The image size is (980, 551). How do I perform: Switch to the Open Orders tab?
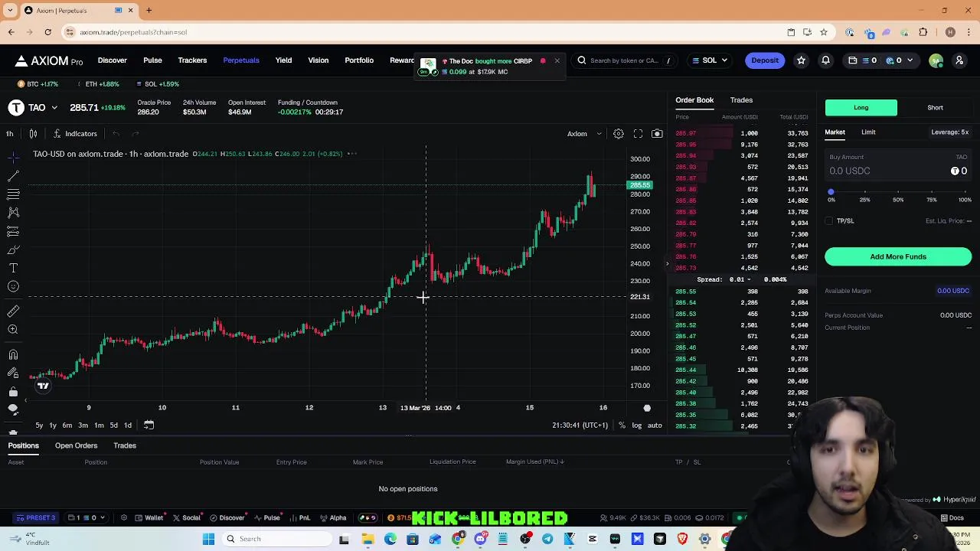(76, 445)
